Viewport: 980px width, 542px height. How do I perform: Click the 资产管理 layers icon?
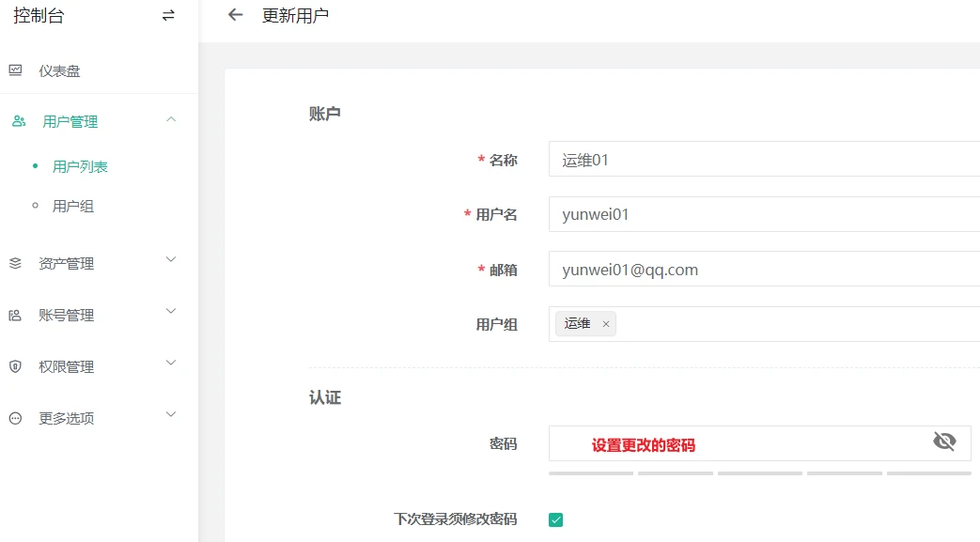[x=16, y=263]
